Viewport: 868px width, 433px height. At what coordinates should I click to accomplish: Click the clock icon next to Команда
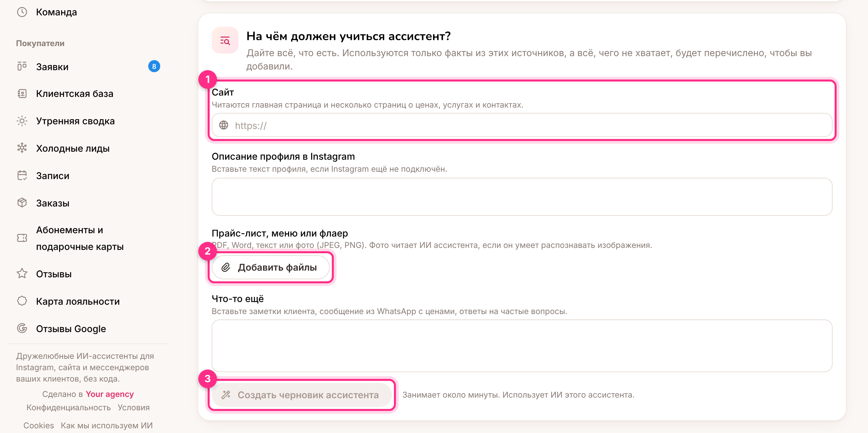pos(22,12)
